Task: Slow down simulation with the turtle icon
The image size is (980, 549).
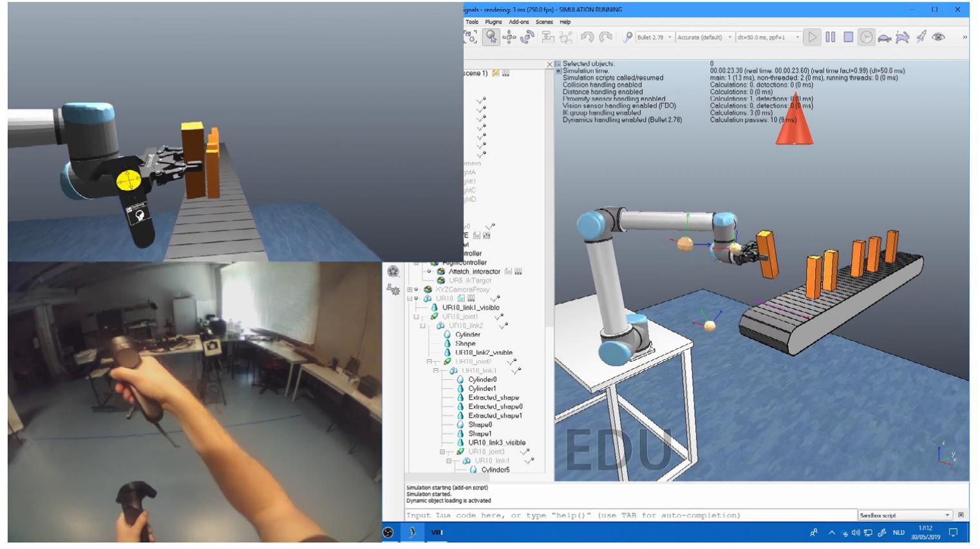Action: click(885, 38)
